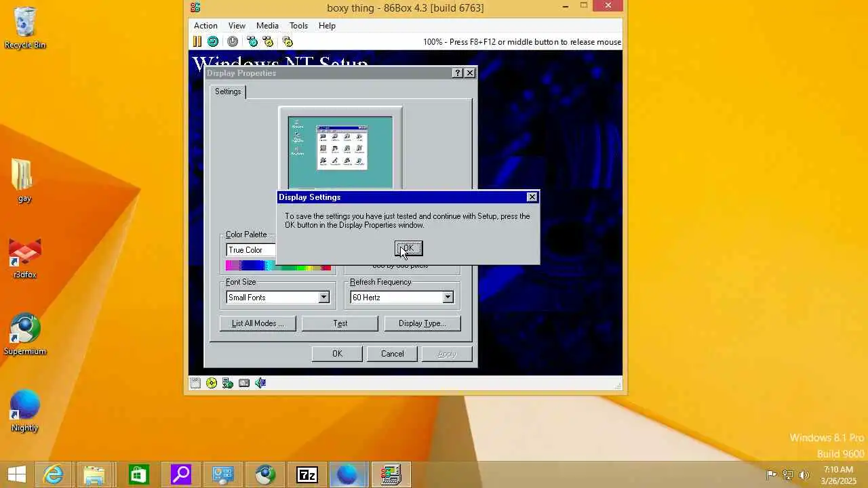Click the color palette spectrum bar
This screenshot has width=868, height=488.
click(279, 266)
